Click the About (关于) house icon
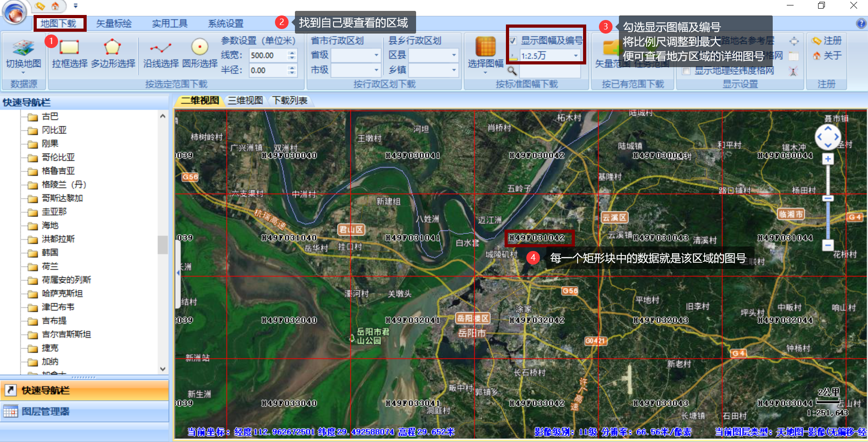Image resolution: width=868 pixels, height=442 pixels. pos(817,56)
